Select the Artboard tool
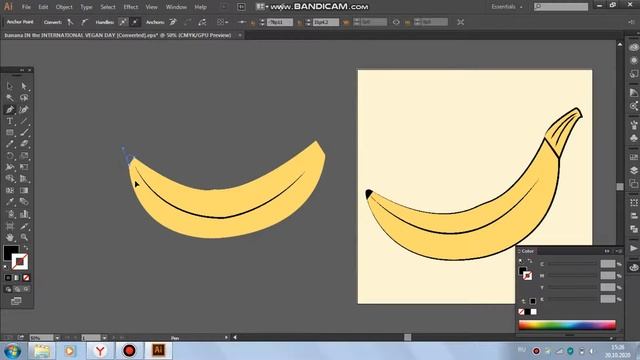 (10, 226)
